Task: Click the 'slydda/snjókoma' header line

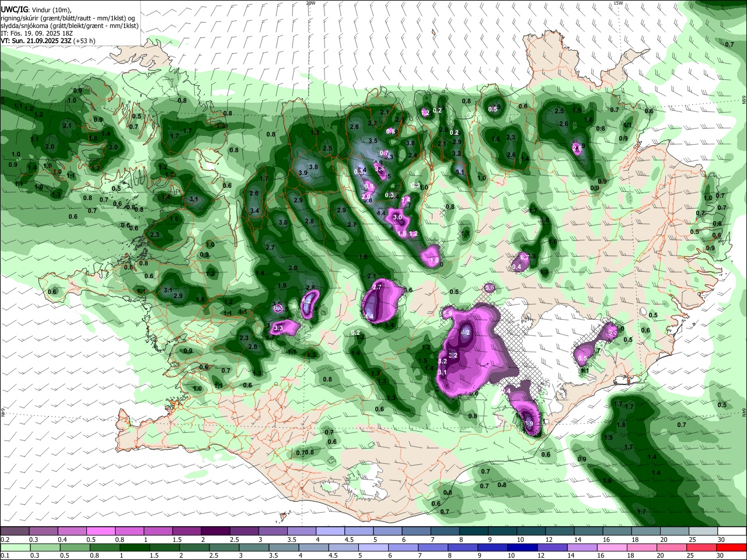Action: [69, 26]
